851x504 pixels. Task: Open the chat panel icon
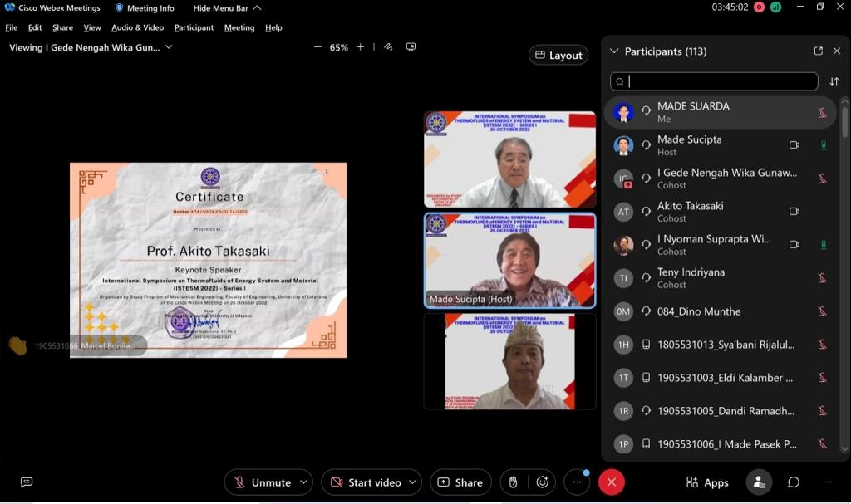794,482
